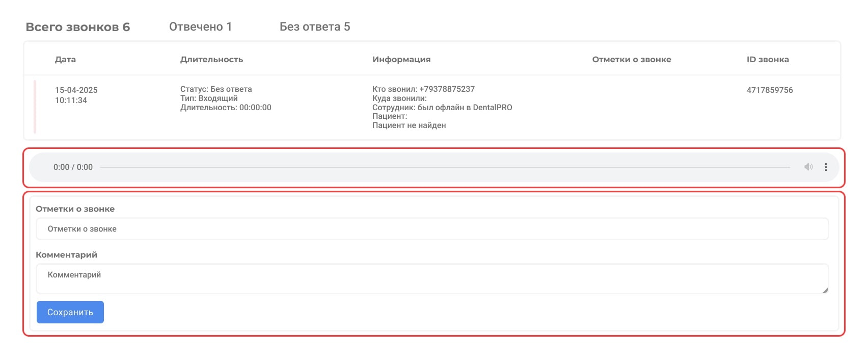Image resolution: width=868 pixels, height=355 pixels.
Task: Click the 'ID звонка' column header
Action: coord(767,60)
